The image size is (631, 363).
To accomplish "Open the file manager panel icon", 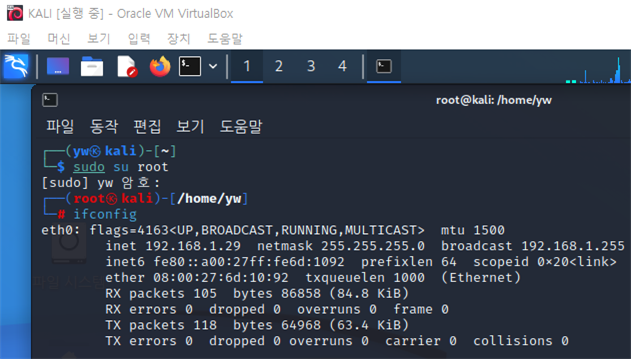I will point(92,66).
